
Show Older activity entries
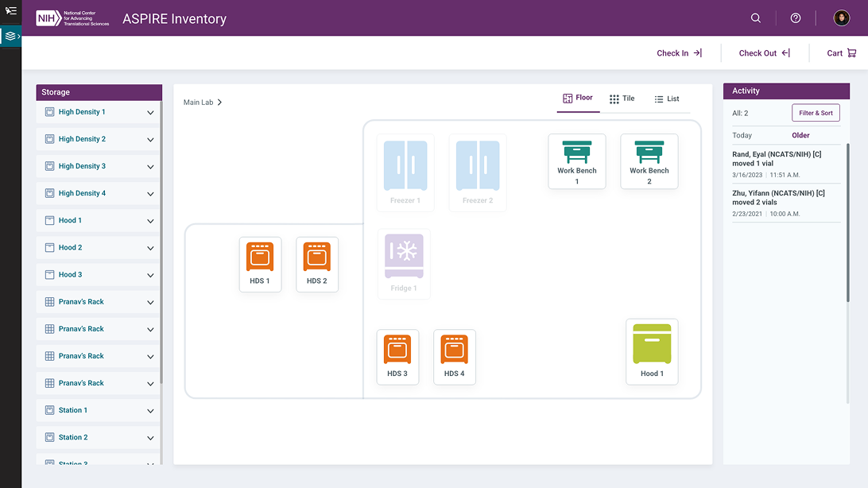pyautogui.click(x=800, y=135)
